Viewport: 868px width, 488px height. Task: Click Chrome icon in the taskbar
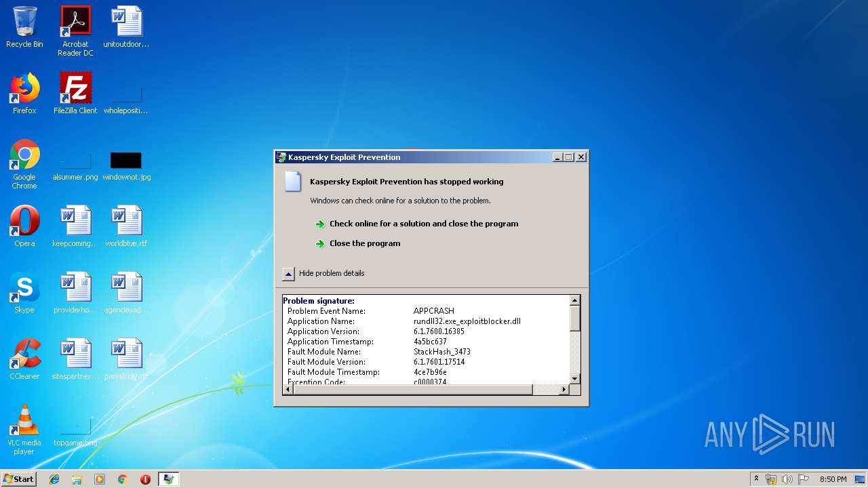coord(122,479)
